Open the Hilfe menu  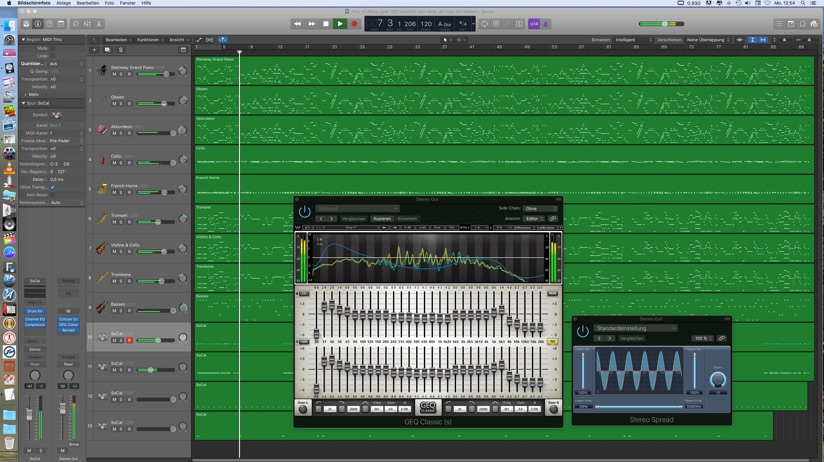coord(146,3)
